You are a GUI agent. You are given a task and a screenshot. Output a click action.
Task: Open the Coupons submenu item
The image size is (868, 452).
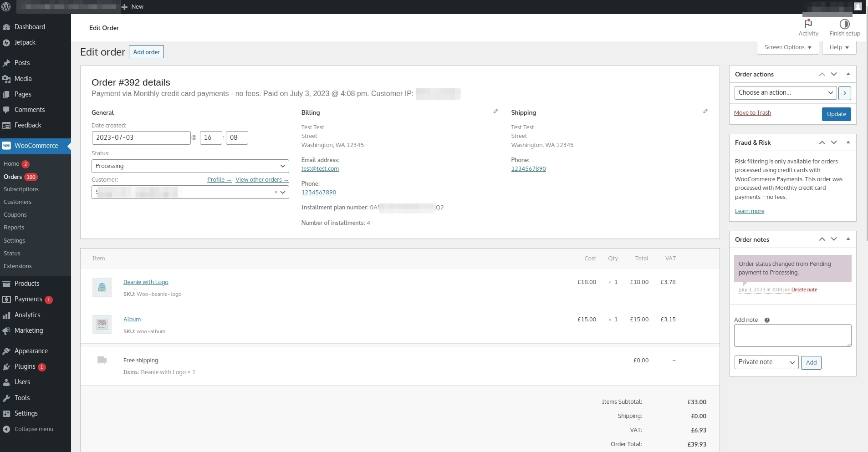(x=15, y=215)
